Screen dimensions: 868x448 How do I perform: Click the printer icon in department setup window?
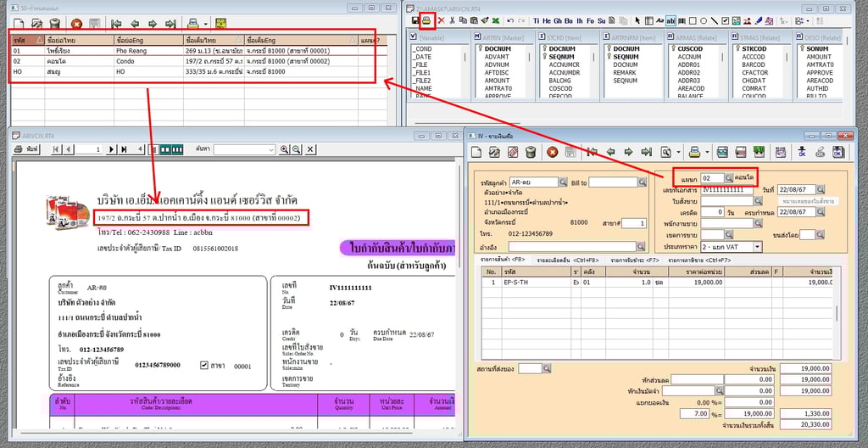point(192,23)
